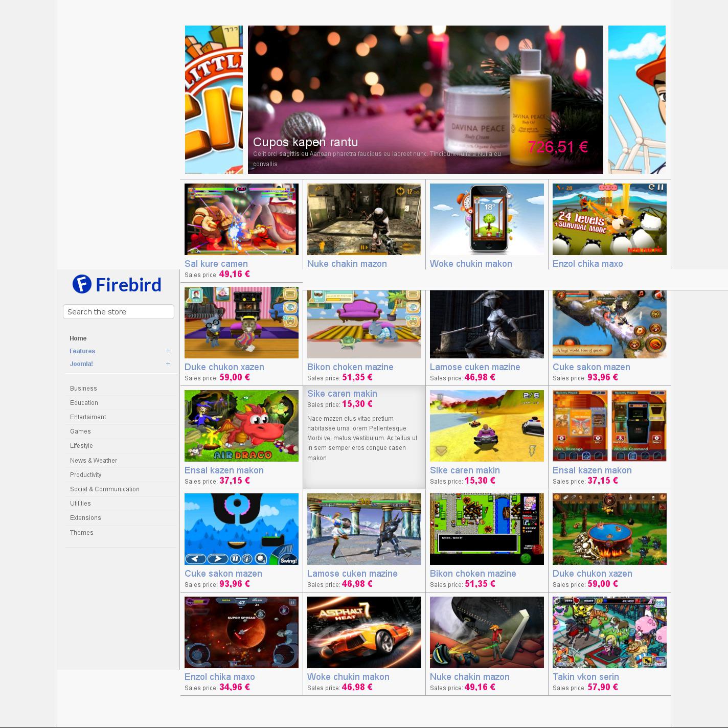Open the Swing! game thumbnail
This screenshot has height=728, width=728.
pyautogui.click(x=241, y=529)
